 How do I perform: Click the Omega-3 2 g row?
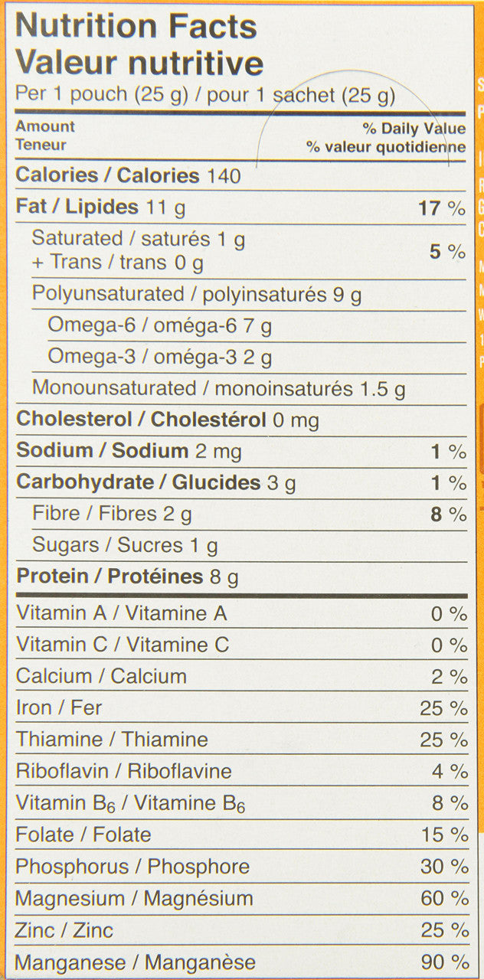159,358
